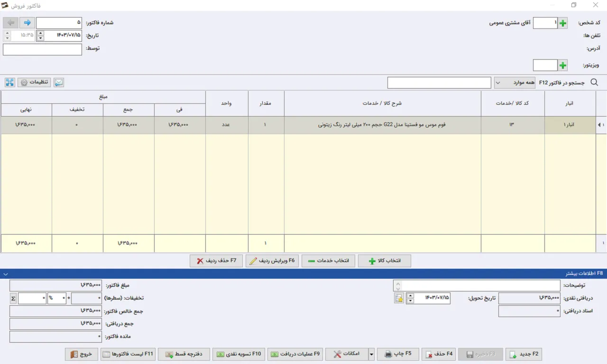This screenshot has width=607, height=364.
Task: Open امکانات tools button
Action: point(347,354)
